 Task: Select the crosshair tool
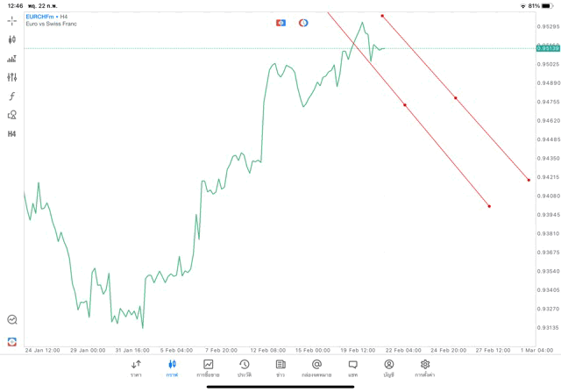tap(12, 20)
